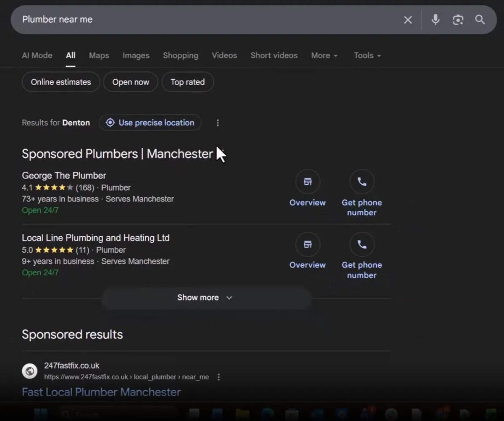504x421 pixels.
Task: Open the Maps tab
Action: 99,55
